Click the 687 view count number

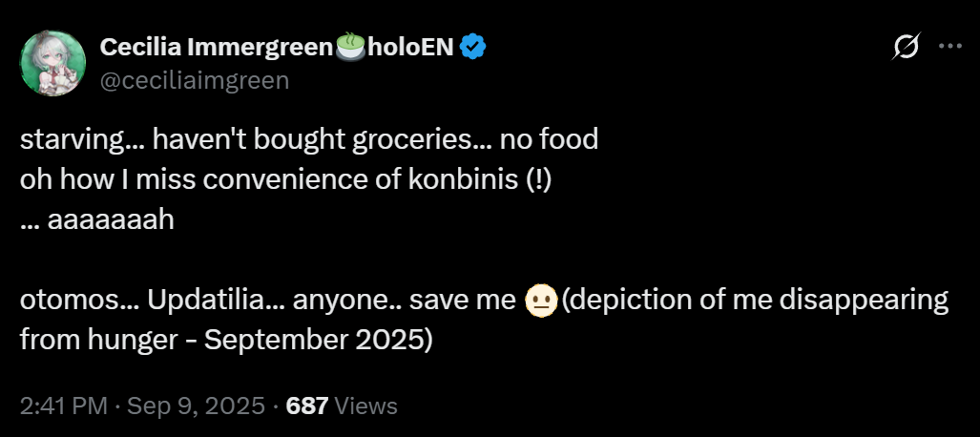(x=307, y=406)
